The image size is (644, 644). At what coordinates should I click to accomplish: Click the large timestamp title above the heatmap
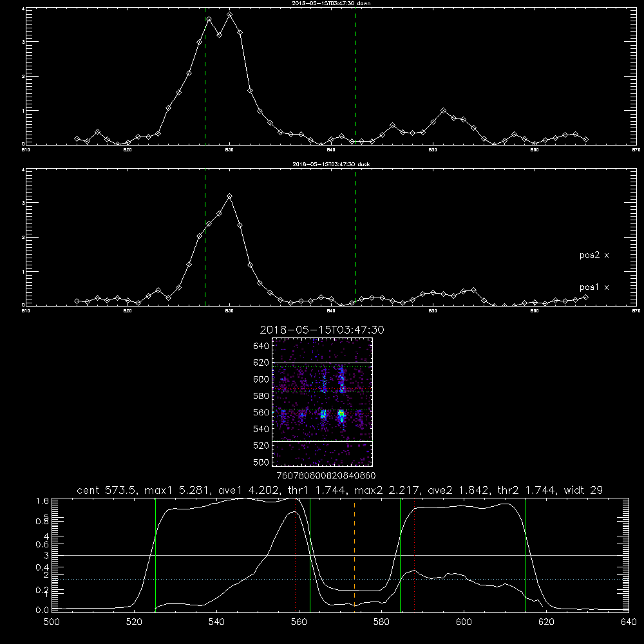coord(322,330)
